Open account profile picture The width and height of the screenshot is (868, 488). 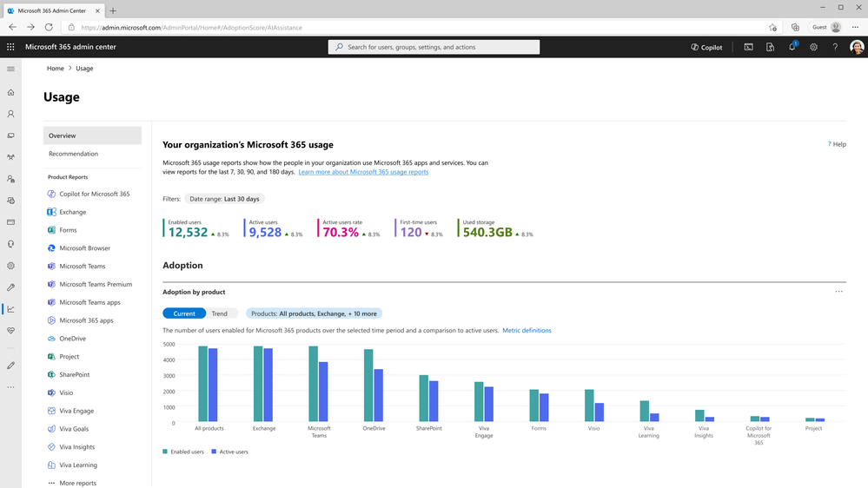[x=857, y=47]
